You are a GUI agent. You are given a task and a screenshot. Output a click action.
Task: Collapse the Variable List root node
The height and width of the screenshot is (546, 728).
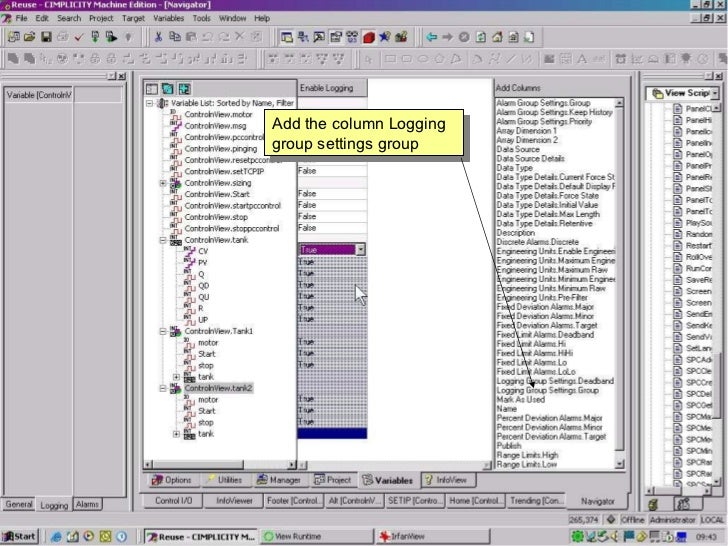(150, 103)
